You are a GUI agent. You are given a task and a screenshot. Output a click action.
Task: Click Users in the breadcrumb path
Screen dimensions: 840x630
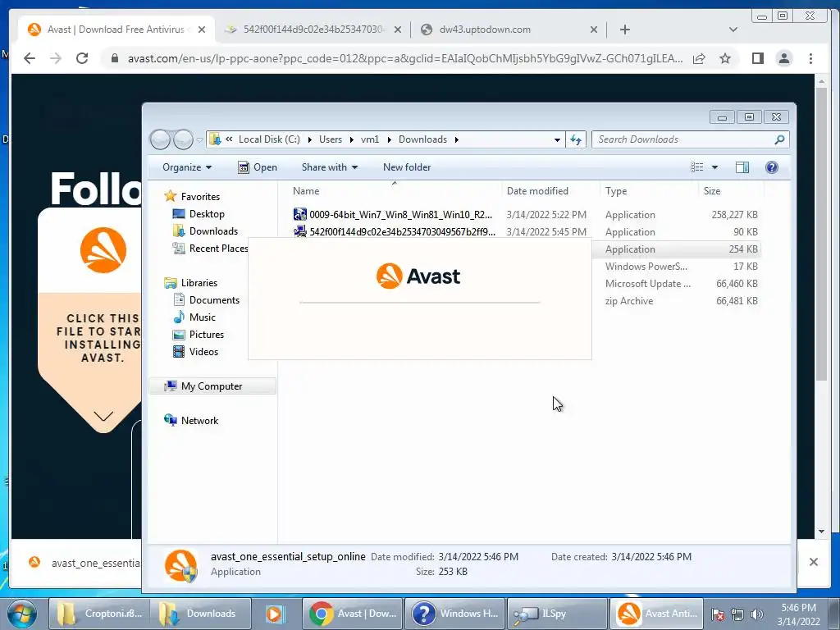click(330, 139)
